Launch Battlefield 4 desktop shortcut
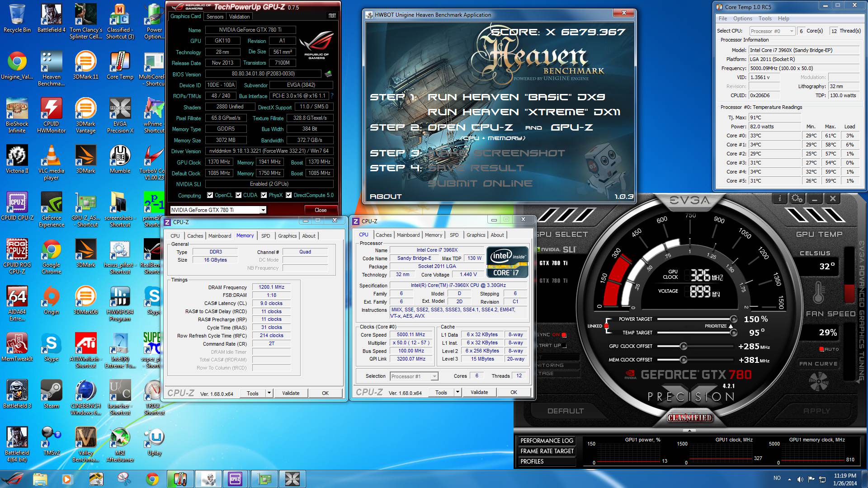868x488 pixels. pyautogui.click(x=51, y=19)
